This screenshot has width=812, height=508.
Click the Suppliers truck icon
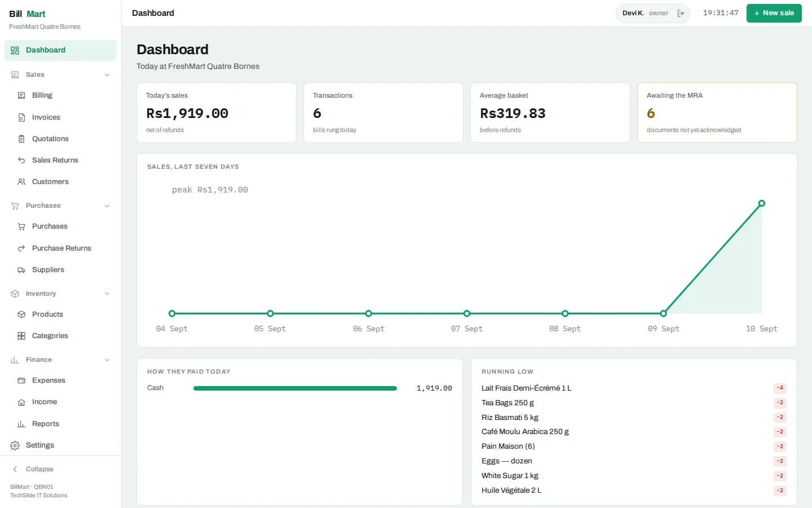click(21, 270)
